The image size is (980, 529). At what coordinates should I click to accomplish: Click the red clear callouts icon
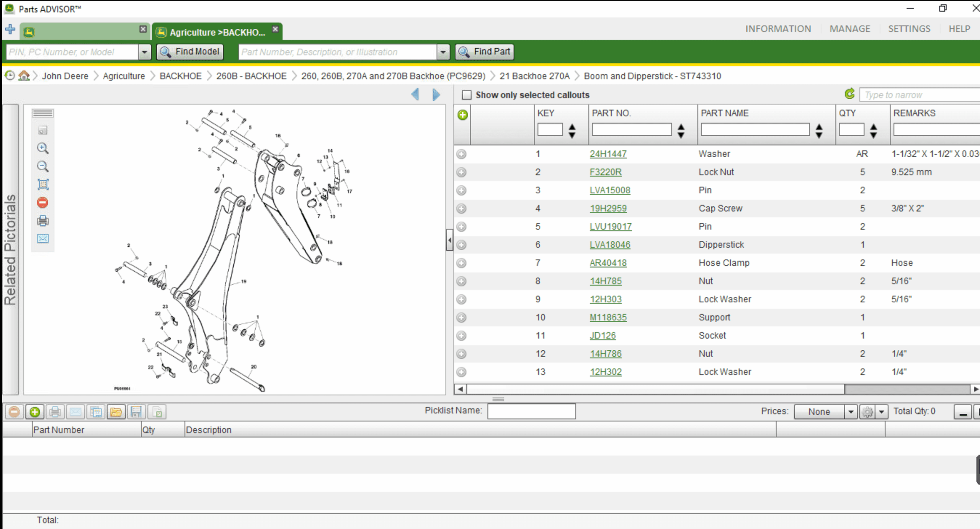[x=42, y=202]
